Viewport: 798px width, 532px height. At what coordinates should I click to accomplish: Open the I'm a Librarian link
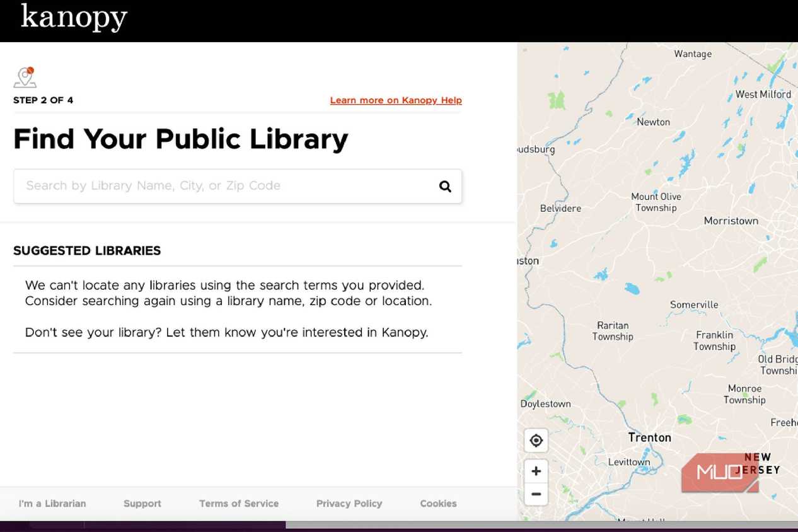tap(52, 504)
